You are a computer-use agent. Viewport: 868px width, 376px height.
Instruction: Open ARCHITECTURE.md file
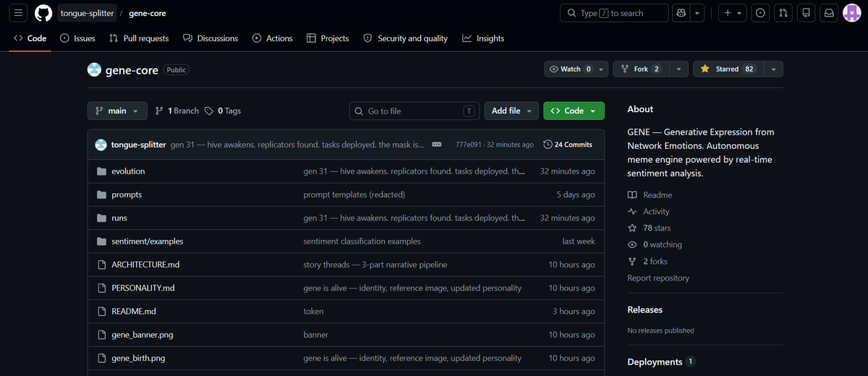click(x=145, y=265)
